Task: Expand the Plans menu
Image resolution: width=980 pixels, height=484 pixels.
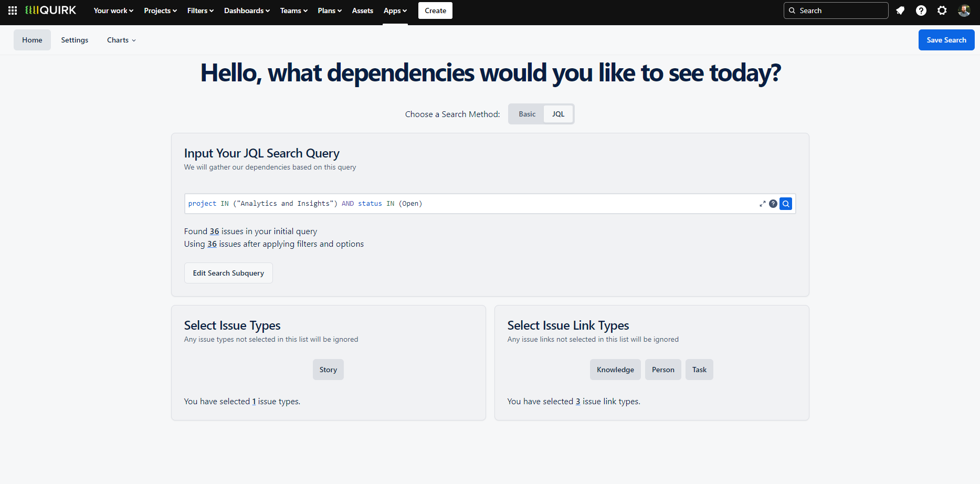Action: point(330,10)
